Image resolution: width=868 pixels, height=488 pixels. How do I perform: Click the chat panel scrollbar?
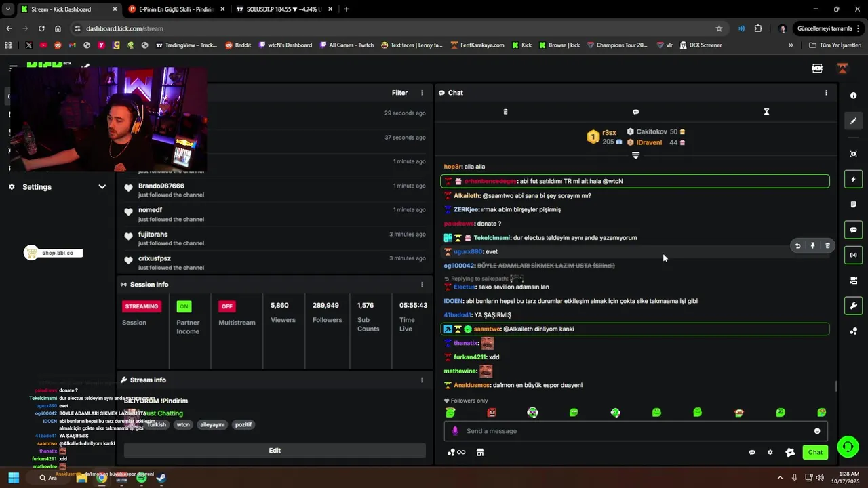click(x=836, y=386)
